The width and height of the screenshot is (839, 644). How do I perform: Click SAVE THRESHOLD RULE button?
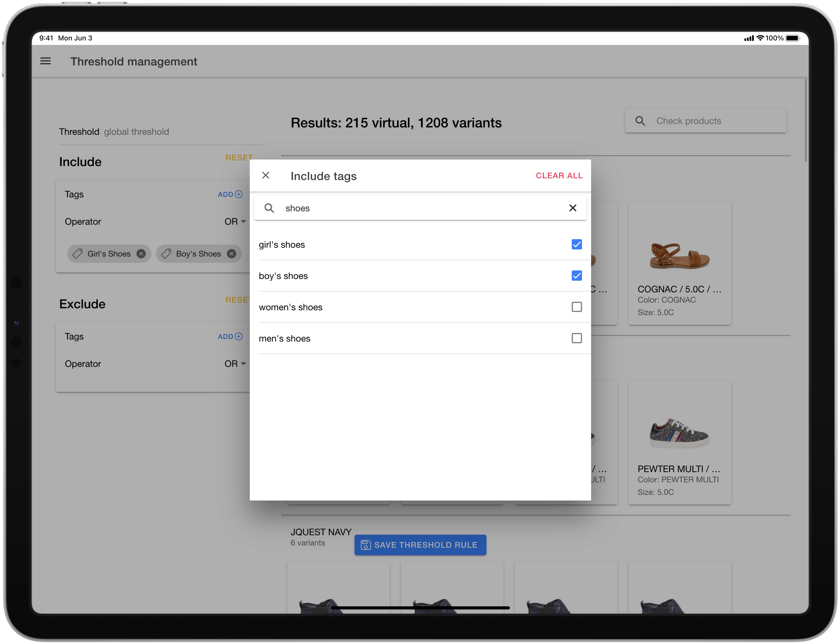(x=420, y=545)
